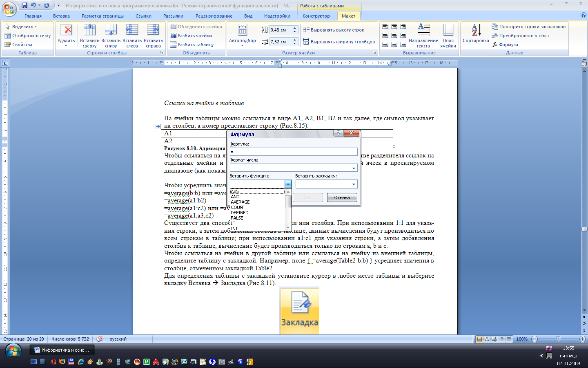Open the Review (Рецензирование) tab
The width and height of the screenshot is (588, 368).
pyautogui.click(x=214, y=16)
